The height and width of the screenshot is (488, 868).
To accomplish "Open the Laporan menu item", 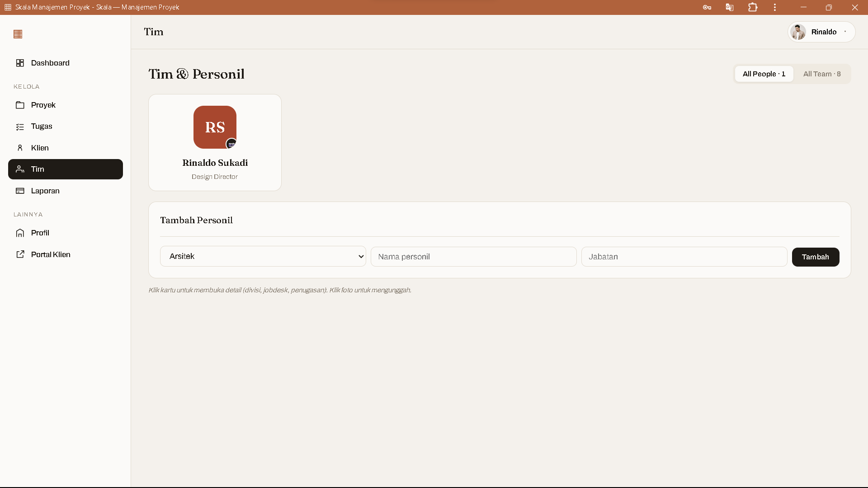I will 66,191.
